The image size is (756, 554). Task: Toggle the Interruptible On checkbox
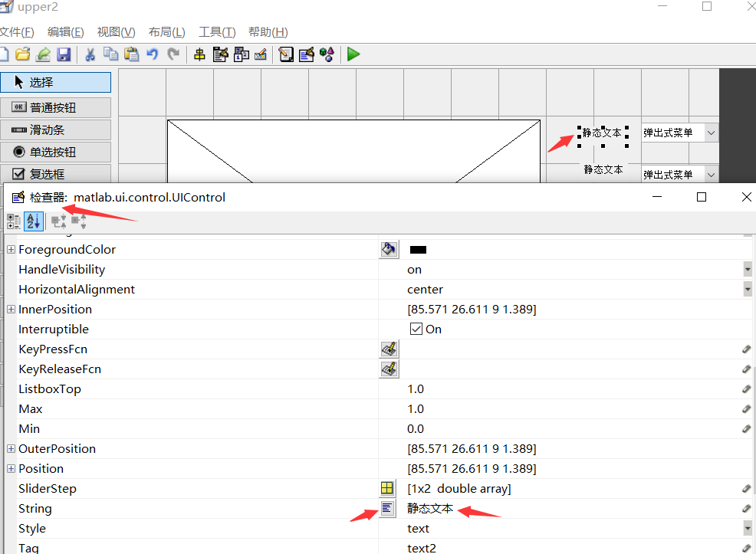tap(416, 329)
